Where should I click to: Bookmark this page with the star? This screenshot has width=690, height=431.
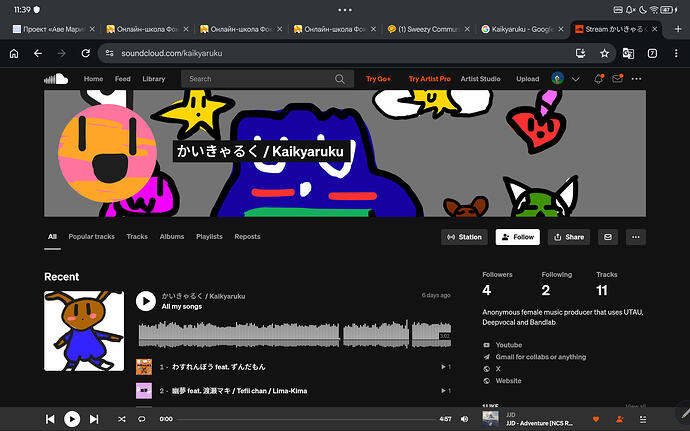point(605,53)
